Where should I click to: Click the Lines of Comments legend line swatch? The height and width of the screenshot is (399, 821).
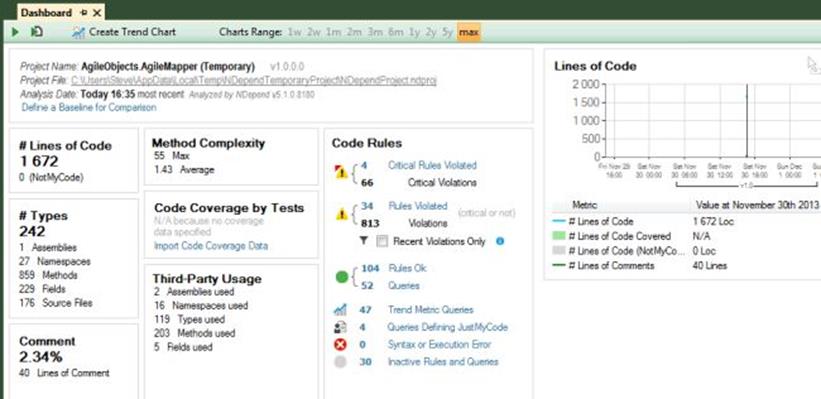click(x=559, y=265)
